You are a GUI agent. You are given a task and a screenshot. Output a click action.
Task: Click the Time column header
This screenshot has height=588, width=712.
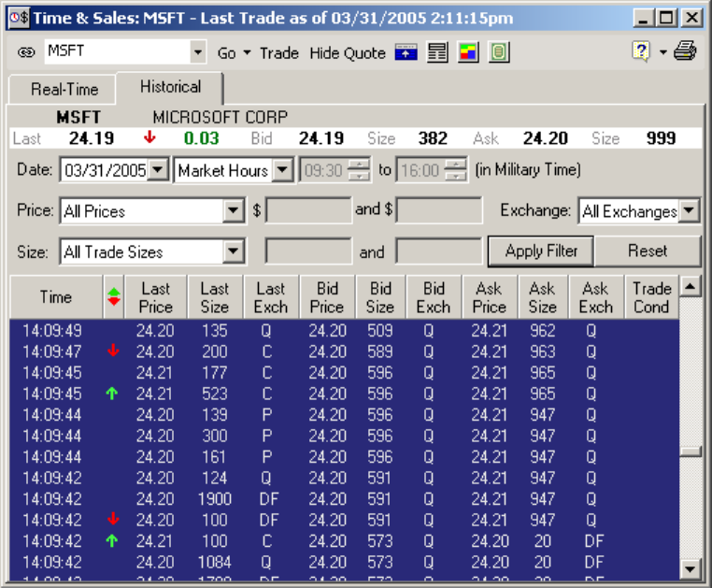pyautogui.click(x=56, y=296)
